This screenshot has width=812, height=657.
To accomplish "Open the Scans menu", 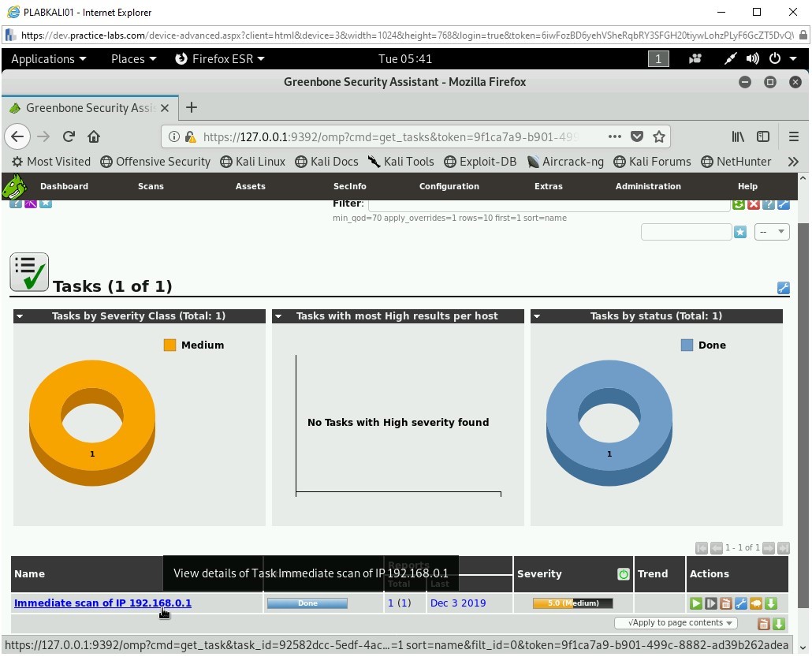I will click(151, 187).
